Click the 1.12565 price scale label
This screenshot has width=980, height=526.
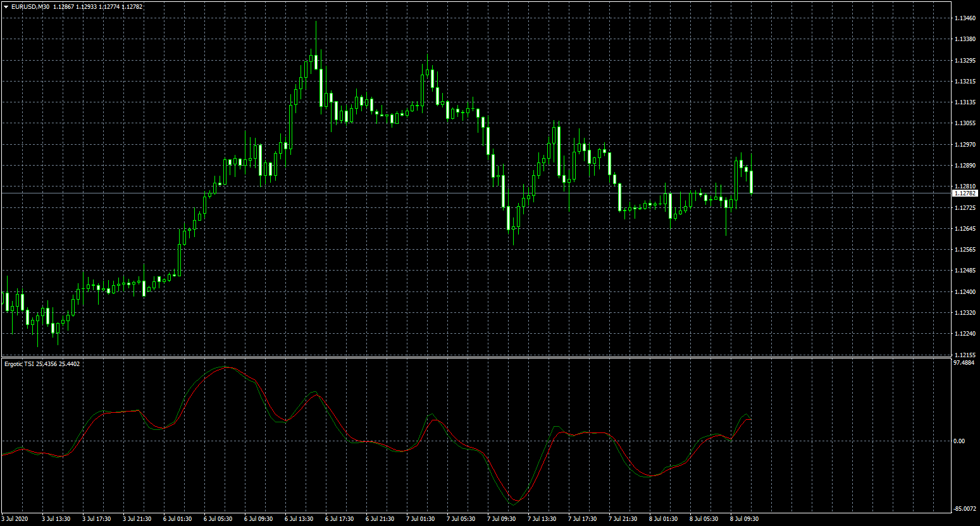pos(965,250)
